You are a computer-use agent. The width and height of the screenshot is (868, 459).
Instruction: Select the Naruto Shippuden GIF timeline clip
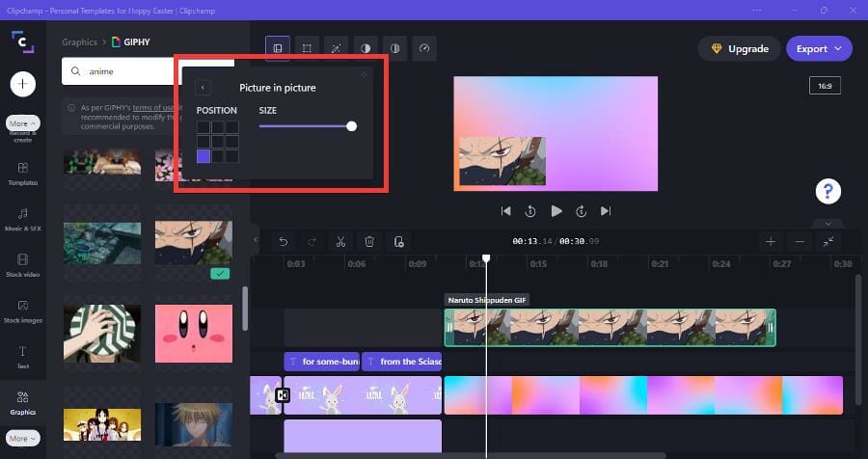tap(610, 328)
